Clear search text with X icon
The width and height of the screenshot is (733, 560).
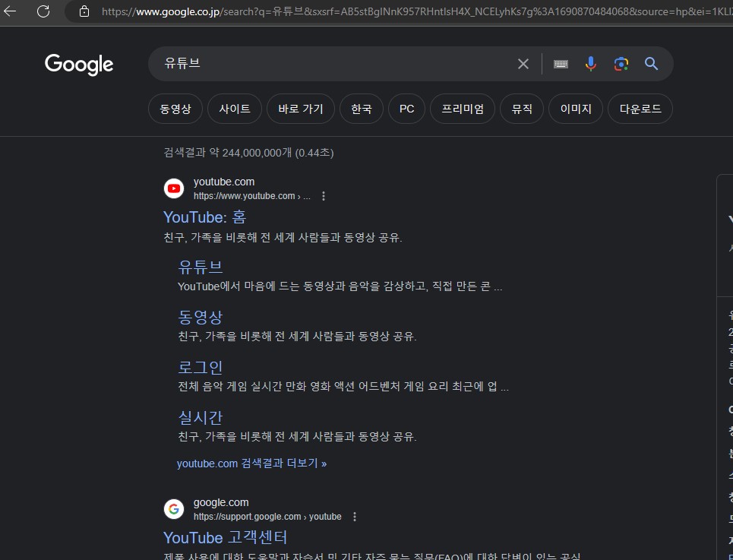point(523,64)
